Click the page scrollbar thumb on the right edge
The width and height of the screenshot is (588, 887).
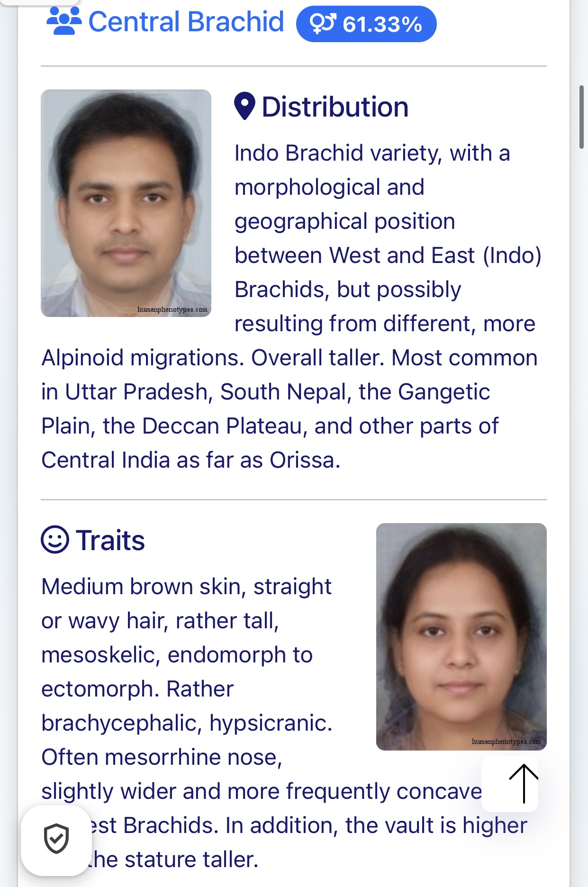click(581, 118)
